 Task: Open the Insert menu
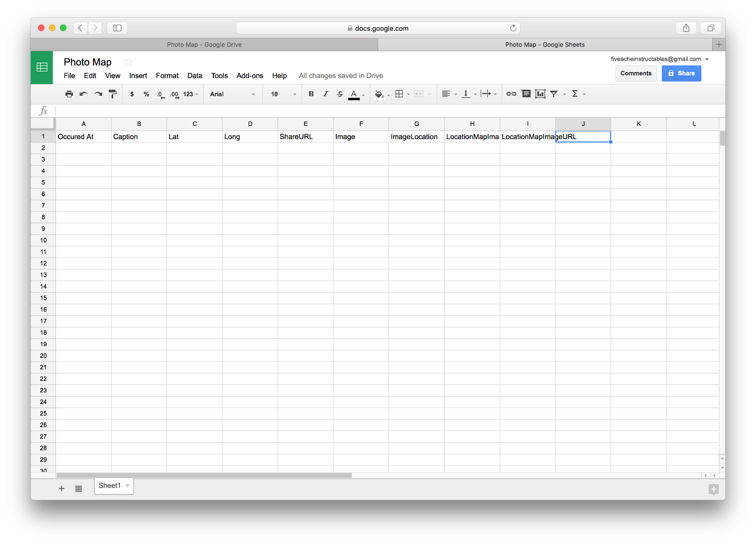point(138,76)
